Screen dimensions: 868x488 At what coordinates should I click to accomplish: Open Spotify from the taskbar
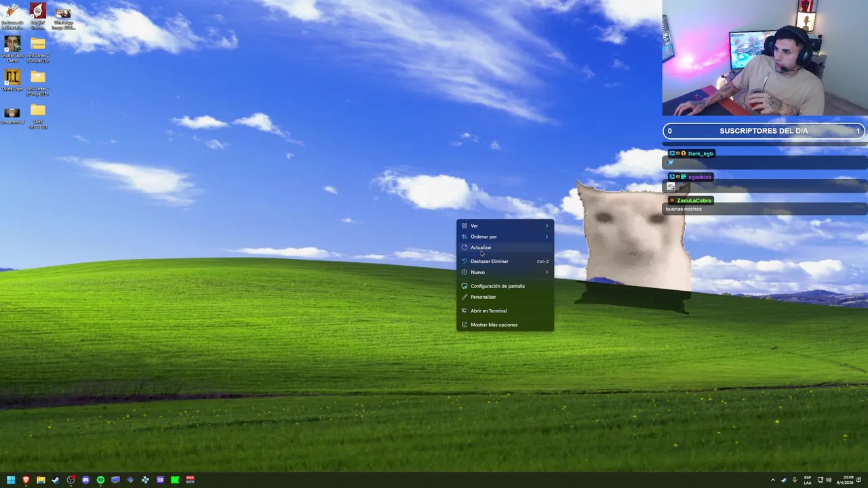[x=100, y=480]
